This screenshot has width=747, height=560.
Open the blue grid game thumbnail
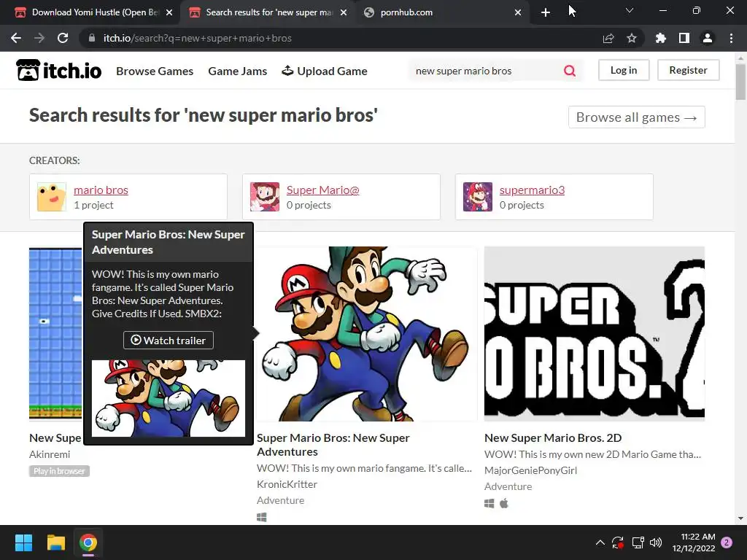55,334
